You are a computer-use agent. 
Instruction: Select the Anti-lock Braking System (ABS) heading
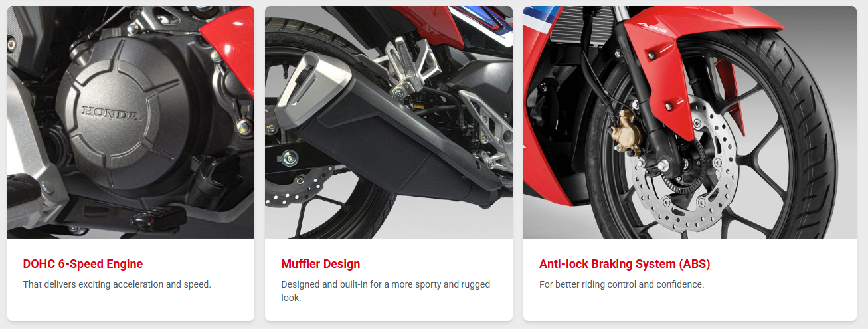(625, 264)
